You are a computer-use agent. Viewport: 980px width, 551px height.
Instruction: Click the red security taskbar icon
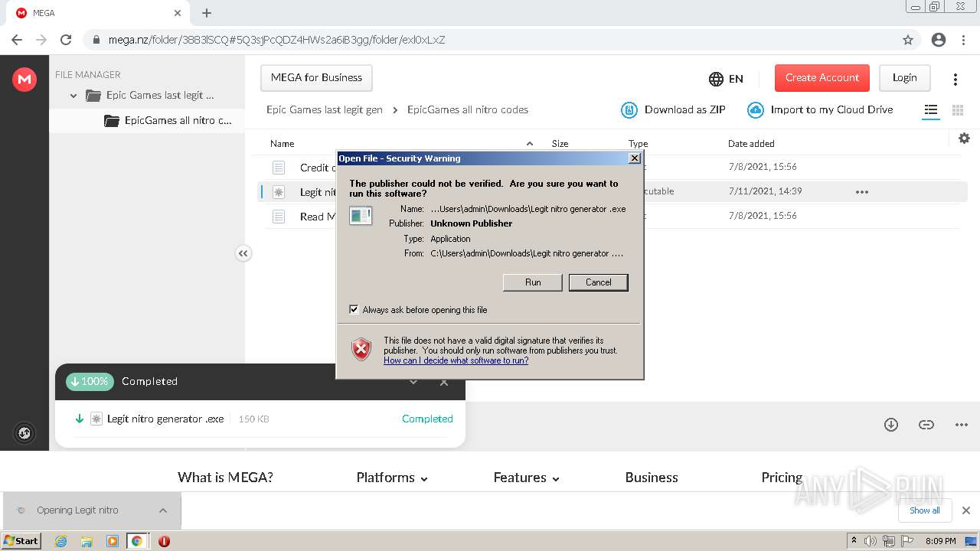click(164, 541)
